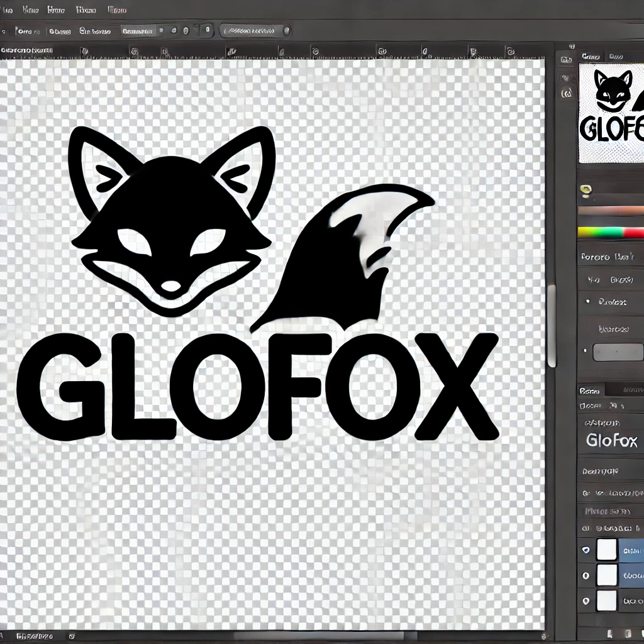Hide the middle layer using its eye icon

[x=586, y=575]
